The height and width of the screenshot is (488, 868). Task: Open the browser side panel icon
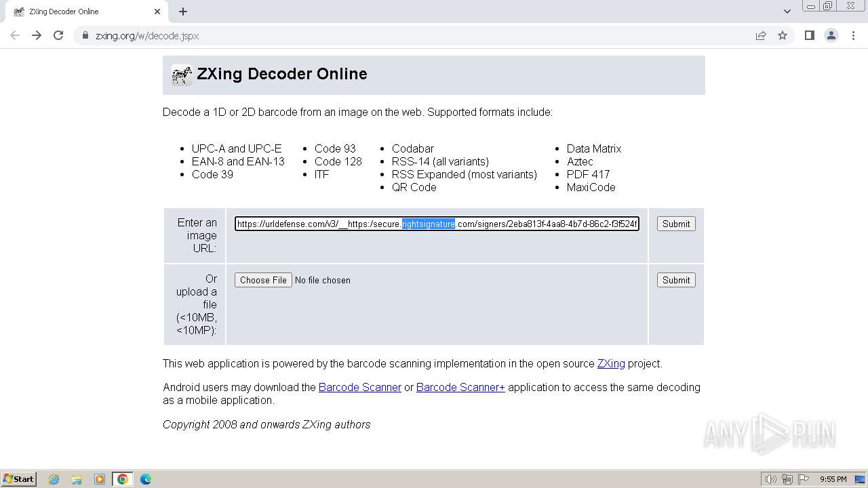(809, 35)
